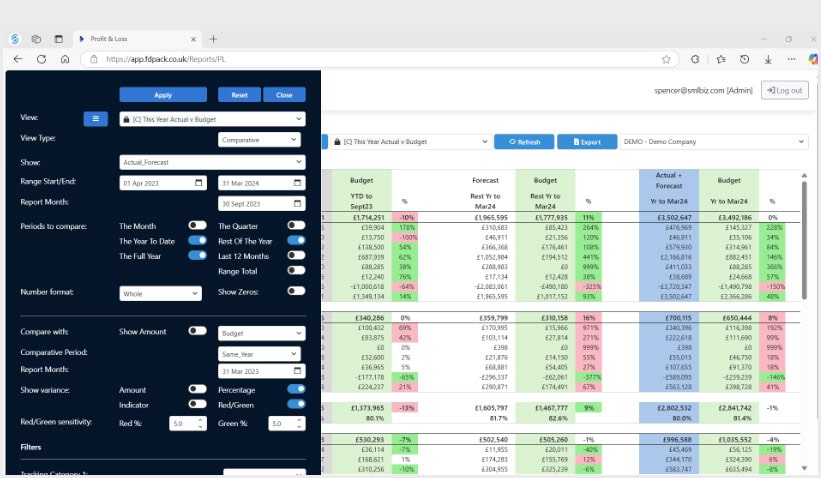Screen dimensions: 821x478
Task: Open report view dropdown beside Refresh
Action: click(x=411, y=142)
